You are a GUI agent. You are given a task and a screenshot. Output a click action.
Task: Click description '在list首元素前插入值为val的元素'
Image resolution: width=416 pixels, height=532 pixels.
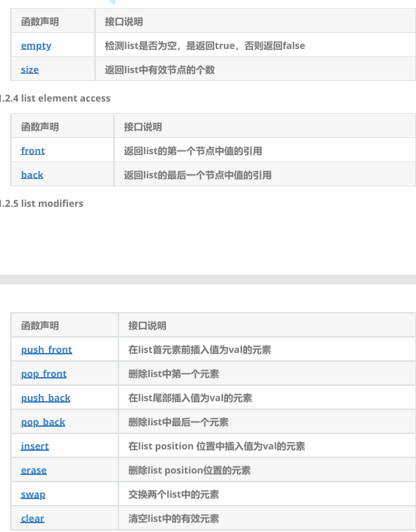[200, 349]
